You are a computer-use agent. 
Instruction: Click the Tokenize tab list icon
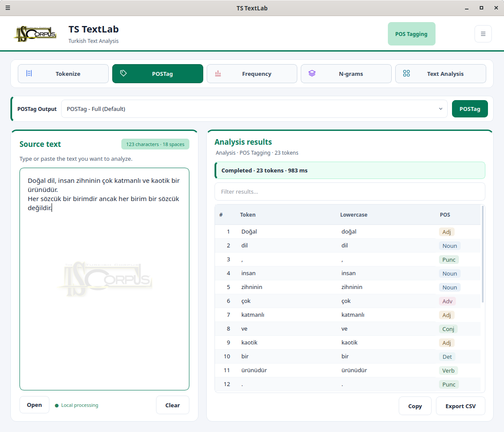[x=29, y=74]
